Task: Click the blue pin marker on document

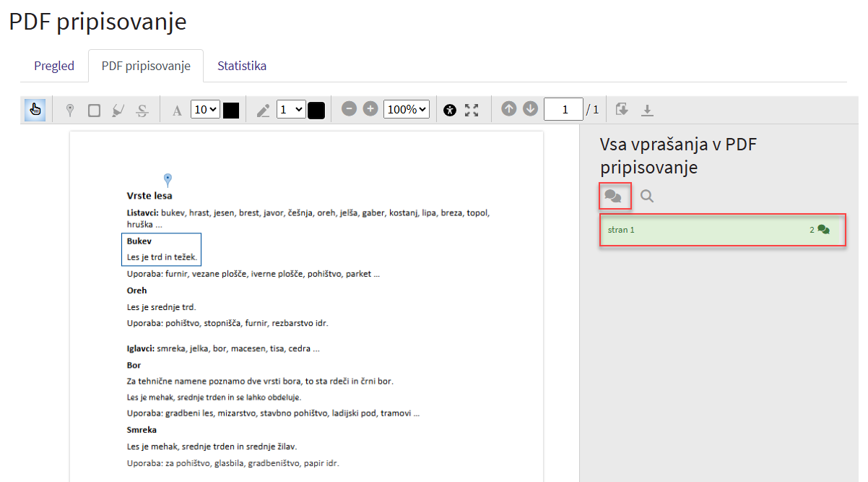Action: (x=168, y=180)
